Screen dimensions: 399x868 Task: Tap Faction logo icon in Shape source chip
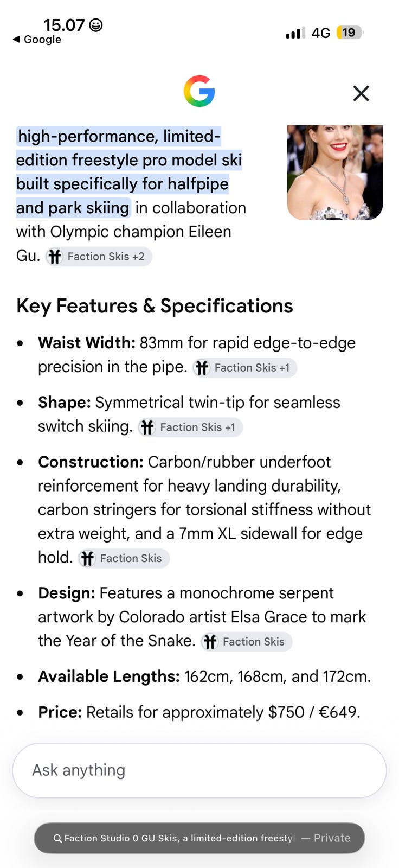[147, 427]
